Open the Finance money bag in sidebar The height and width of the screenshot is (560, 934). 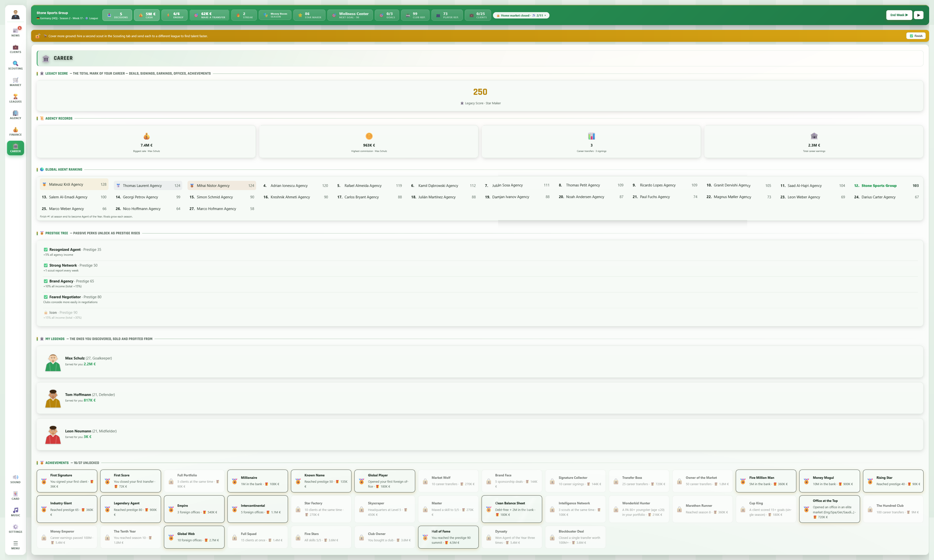(16, 132)
